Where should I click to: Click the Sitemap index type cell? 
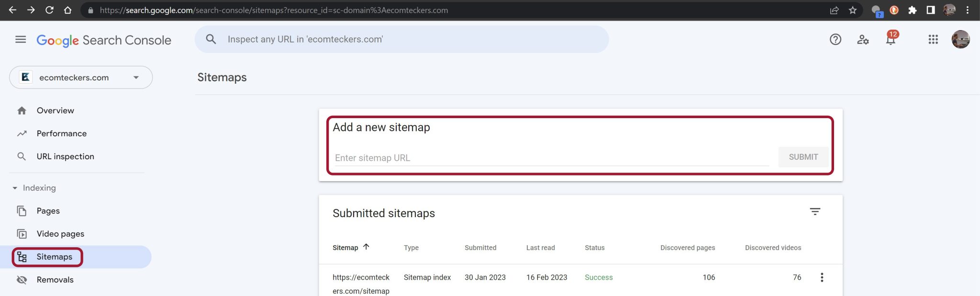tap(427, 277)
